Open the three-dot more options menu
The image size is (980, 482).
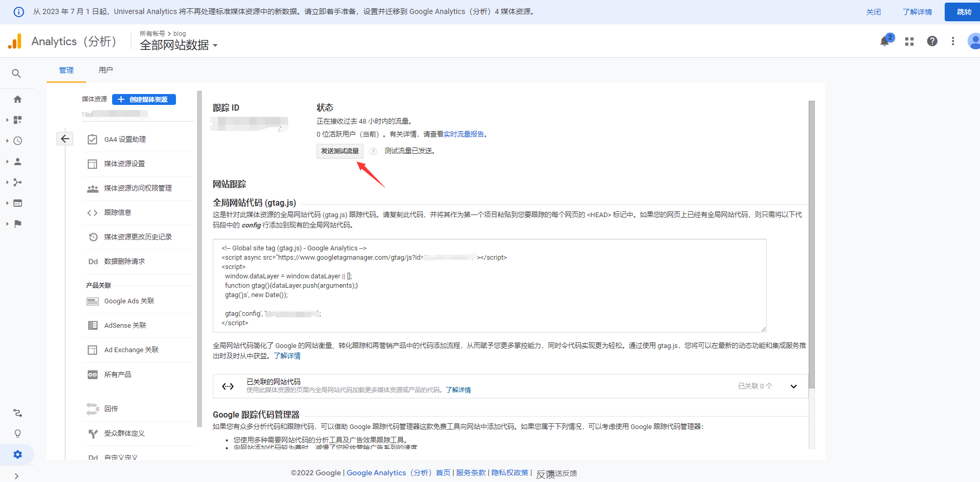coord(953,41)
